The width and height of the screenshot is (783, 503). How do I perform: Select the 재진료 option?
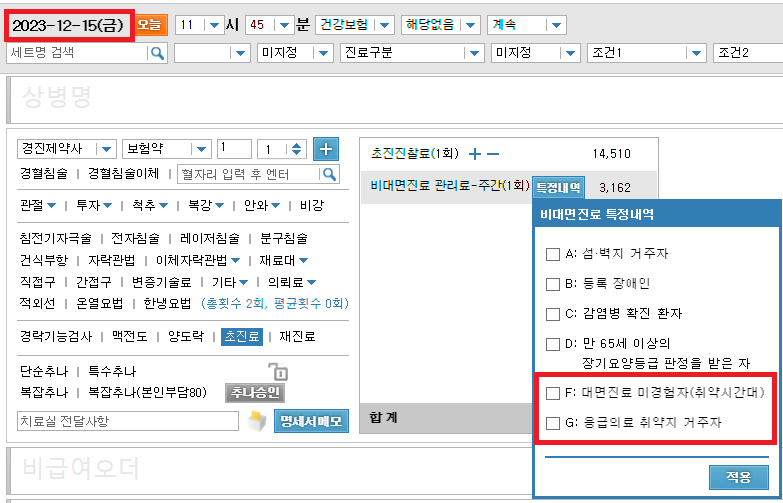point(297,337)
